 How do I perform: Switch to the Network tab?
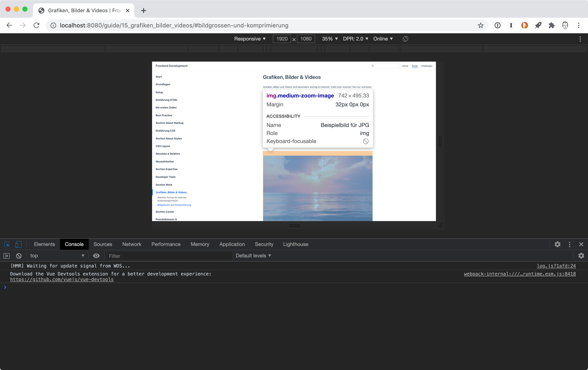coord(132,244)
